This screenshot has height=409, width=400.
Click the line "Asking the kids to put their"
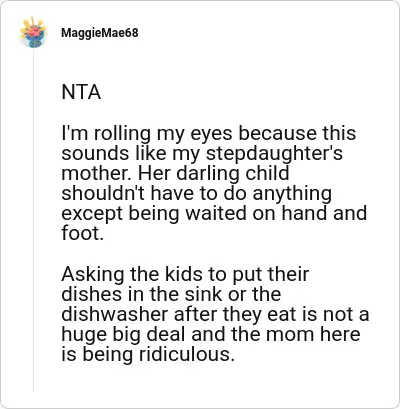point(185,275)
